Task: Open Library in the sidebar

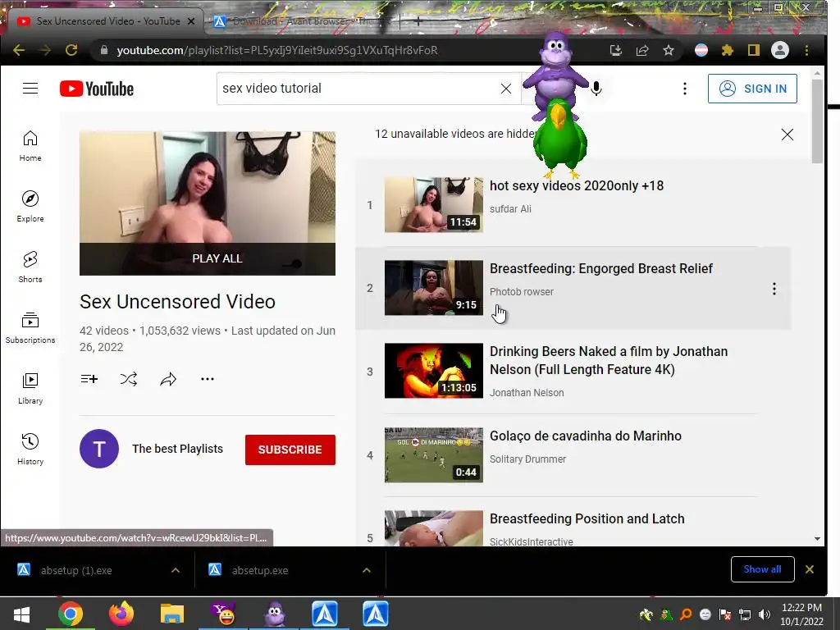Action: tap(30, 388)
